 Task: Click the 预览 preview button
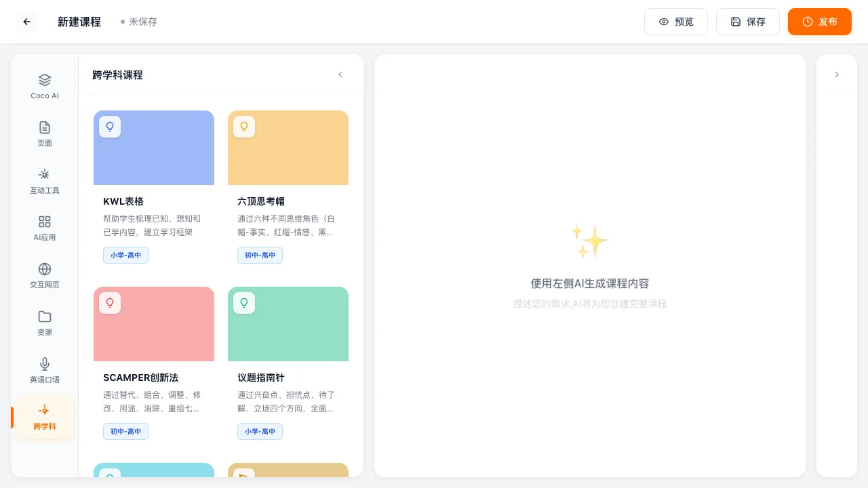(676, 22)
